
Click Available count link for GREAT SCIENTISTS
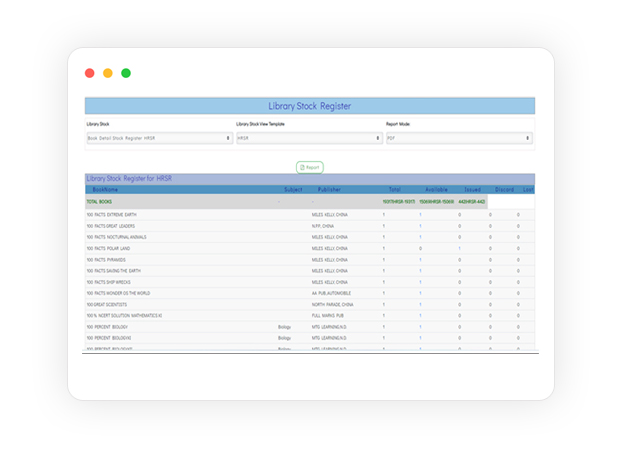[420, 305]
